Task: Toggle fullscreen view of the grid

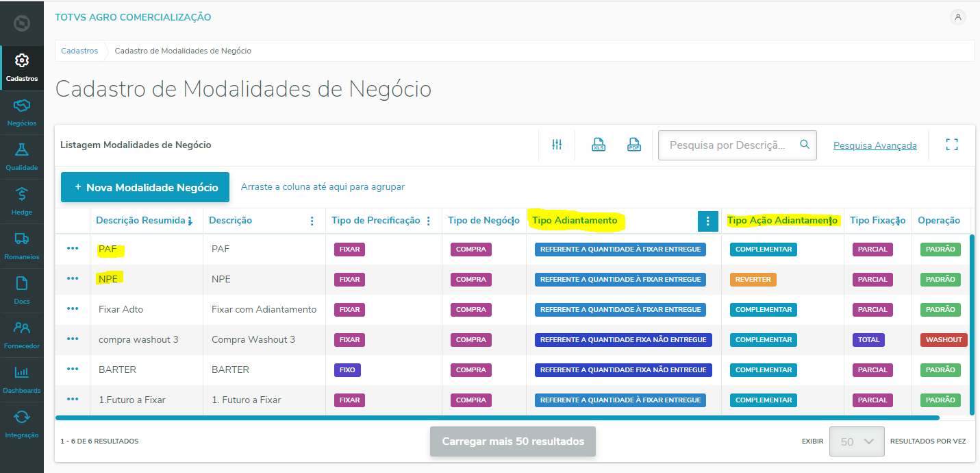Action: [952, 145]
